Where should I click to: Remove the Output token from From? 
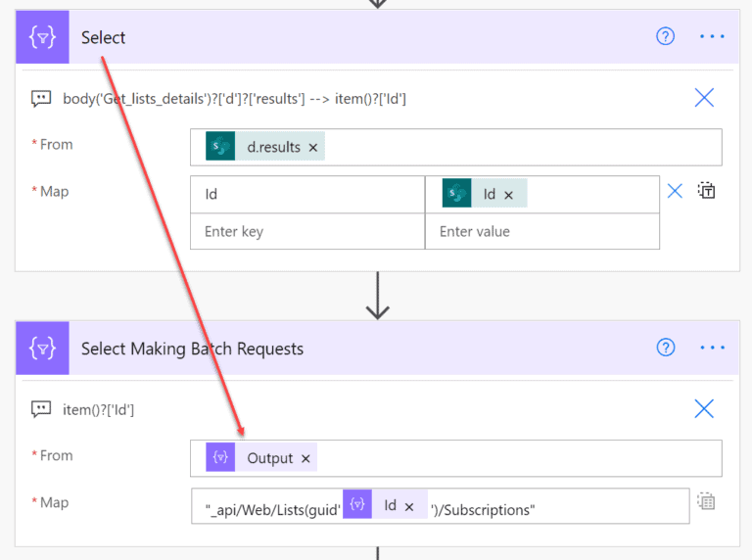pyautogui.click(x=305, y=459)
